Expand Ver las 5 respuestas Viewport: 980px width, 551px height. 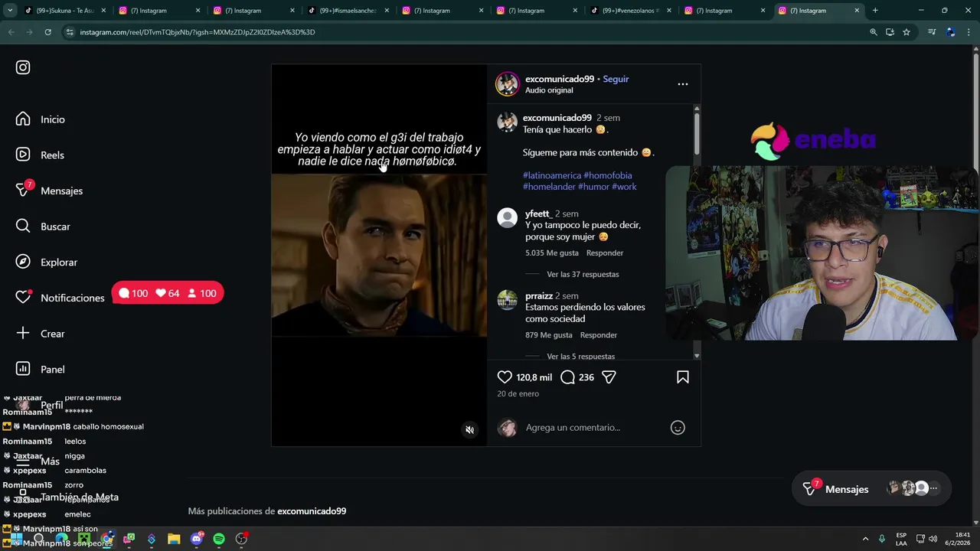tap(580, 357)
